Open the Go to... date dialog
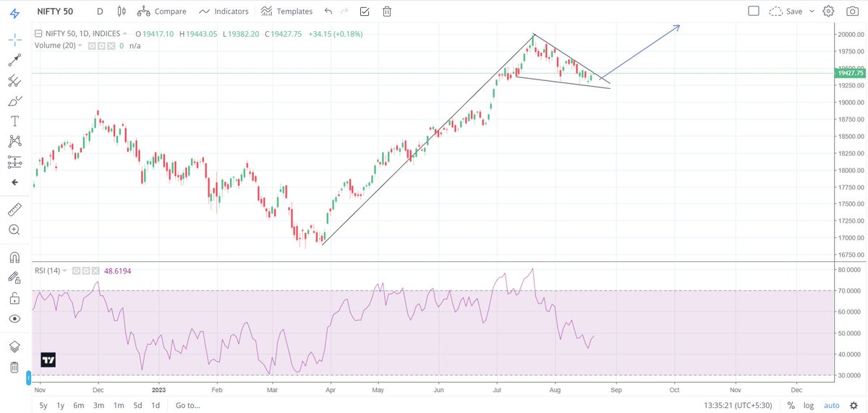The height and width of the screenshot is (413, 868). click(187, 405)
